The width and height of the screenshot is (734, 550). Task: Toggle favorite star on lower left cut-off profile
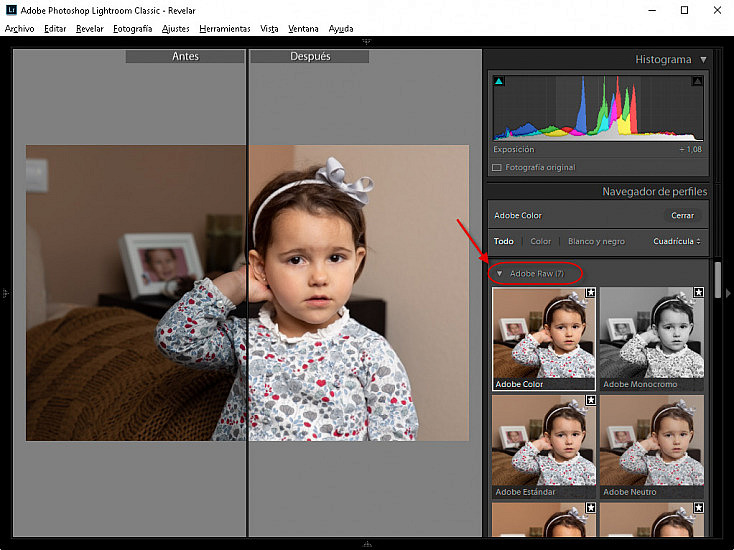[x=591, y=508]
